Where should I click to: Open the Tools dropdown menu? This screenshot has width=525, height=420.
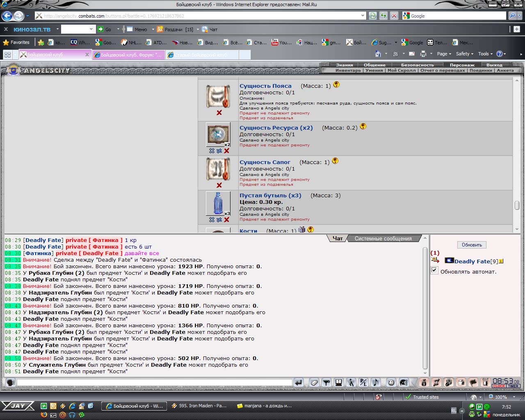[486, 54]
